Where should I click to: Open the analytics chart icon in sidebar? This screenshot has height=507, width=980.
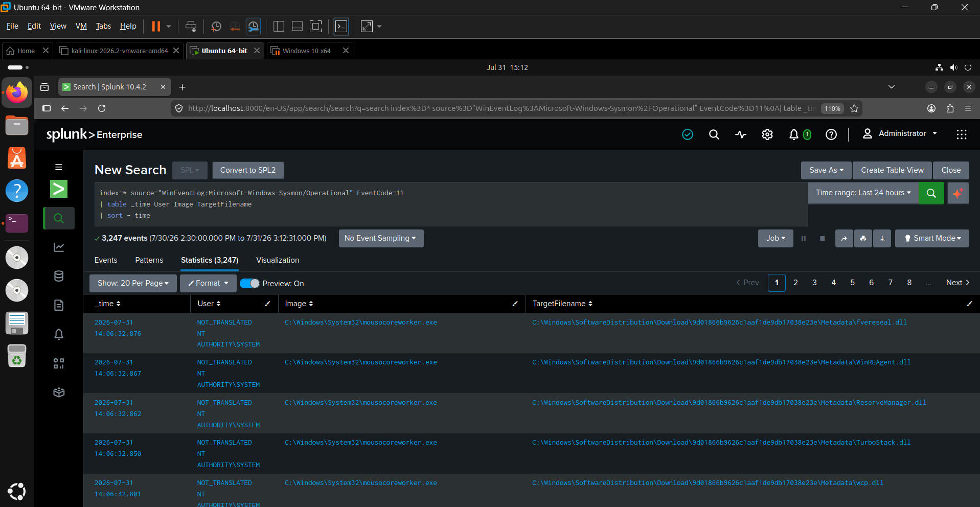click(x=59, y=247)
